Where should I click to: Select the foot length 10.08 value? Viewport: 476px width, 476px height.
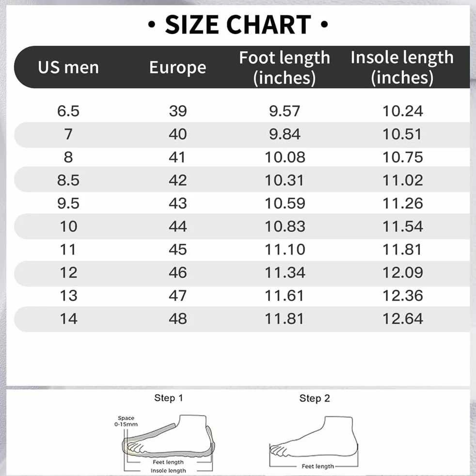tap(285, 157)
